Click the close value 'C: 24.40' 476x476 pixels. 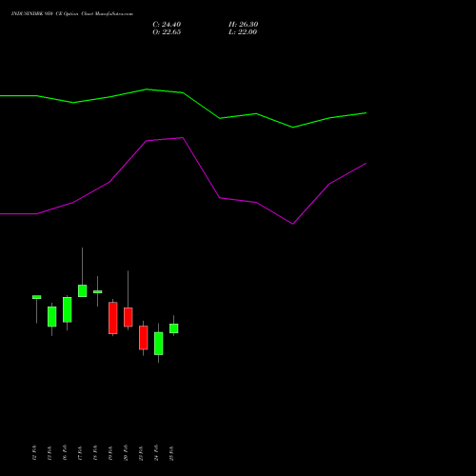(167, 25)
